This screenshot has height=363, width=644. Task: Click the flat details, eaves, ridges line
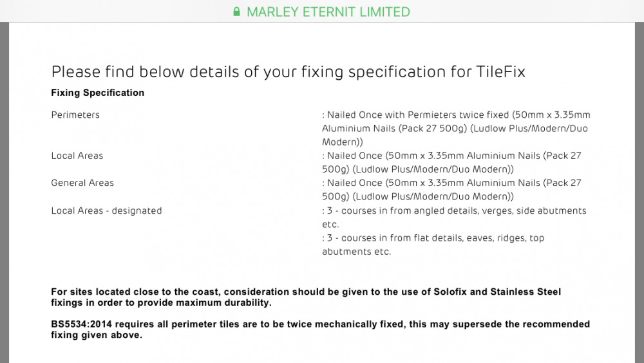coord(433,245)
